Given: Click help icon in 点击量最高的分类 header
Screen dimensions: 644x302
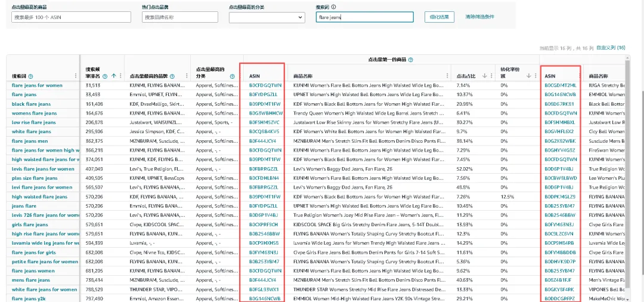Looking at the screenshot, I should (x=233, y=76).
